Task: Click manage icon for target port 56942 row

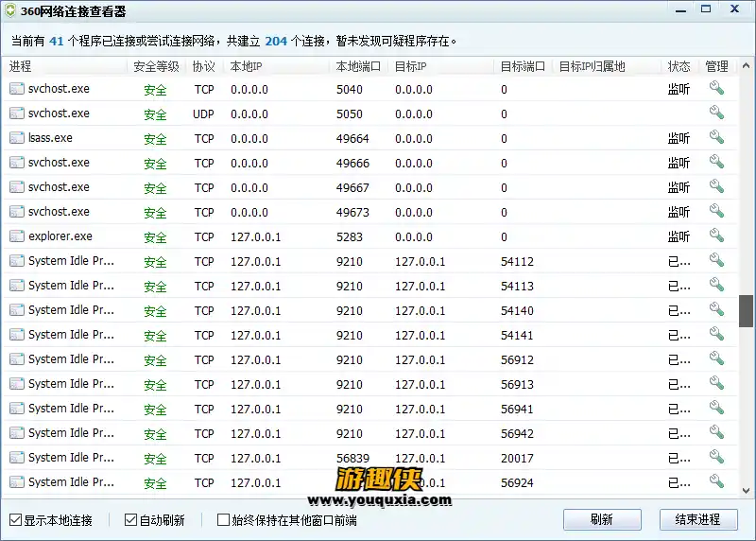Action: coord(716,432)
